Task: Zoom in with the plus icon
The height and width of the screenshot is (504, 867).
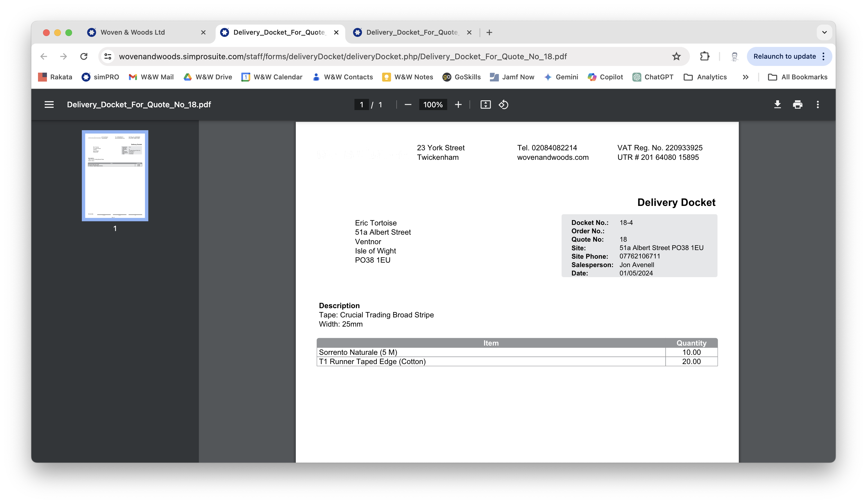Action: (458, 104)
